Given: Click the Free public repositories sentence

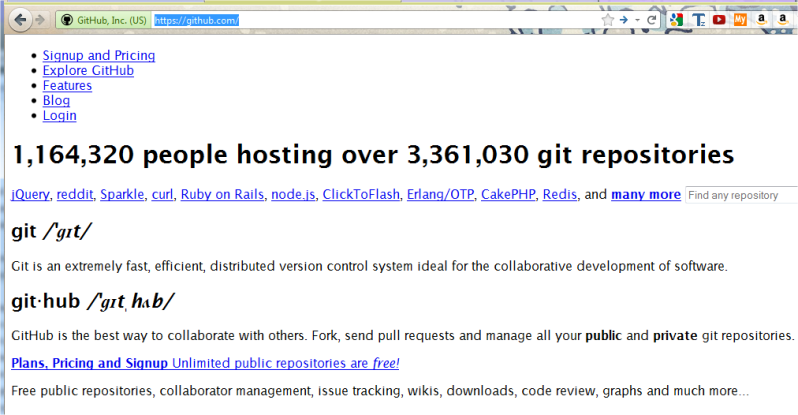Looking at the screenshot, I should coord(380,391).
